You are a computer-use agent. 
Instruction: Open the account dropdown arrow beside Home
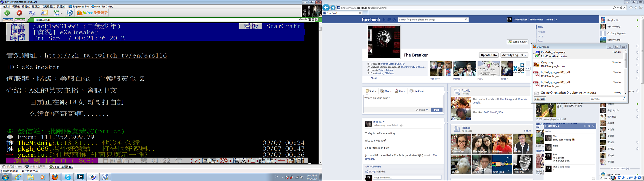557,20
